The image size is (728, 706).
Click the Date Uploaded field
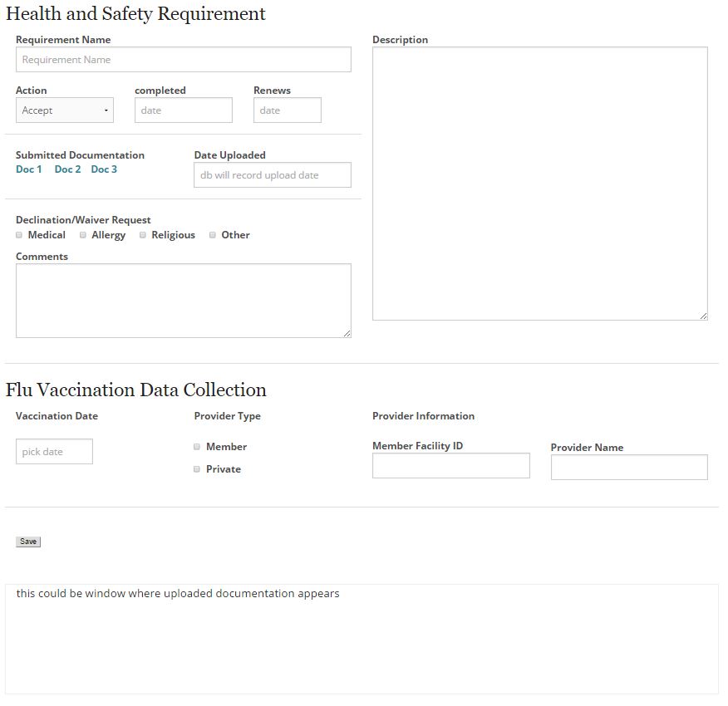(272, 175)
